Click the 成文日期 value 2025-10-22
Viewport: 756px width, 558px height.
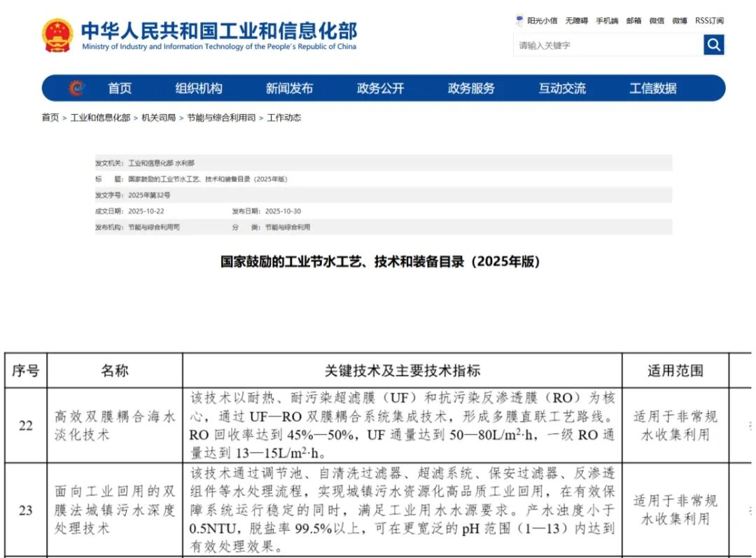point(146,211)
